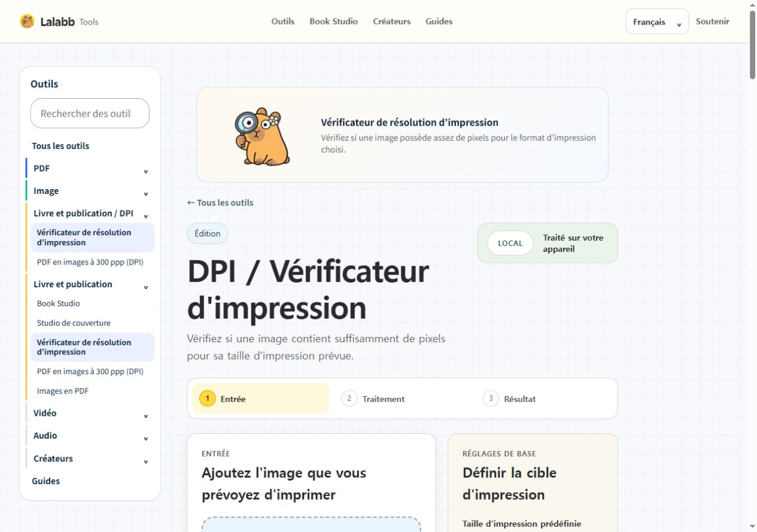Click the ← Tous les outils back link

tap(220, 203)
